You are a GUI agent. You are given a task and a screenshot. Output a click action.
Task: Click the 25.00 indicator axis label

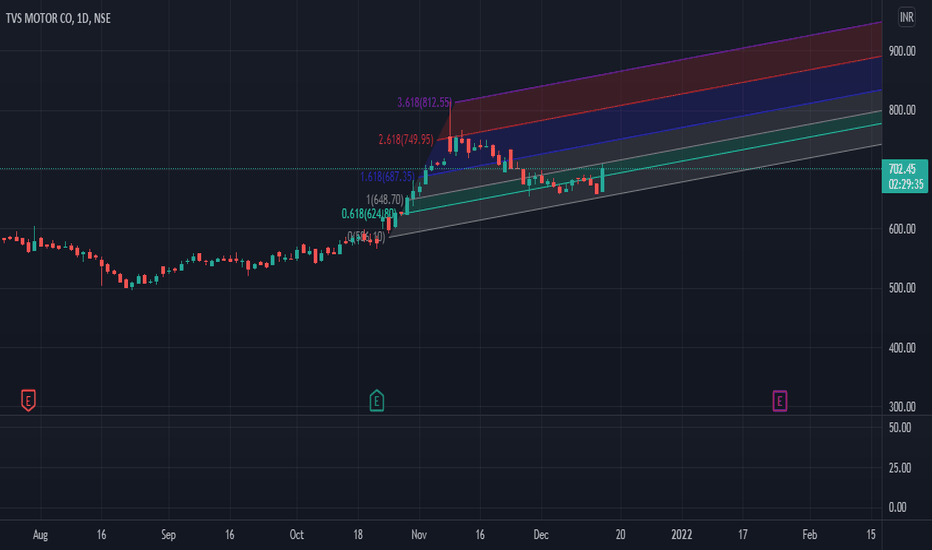[900, 468]
